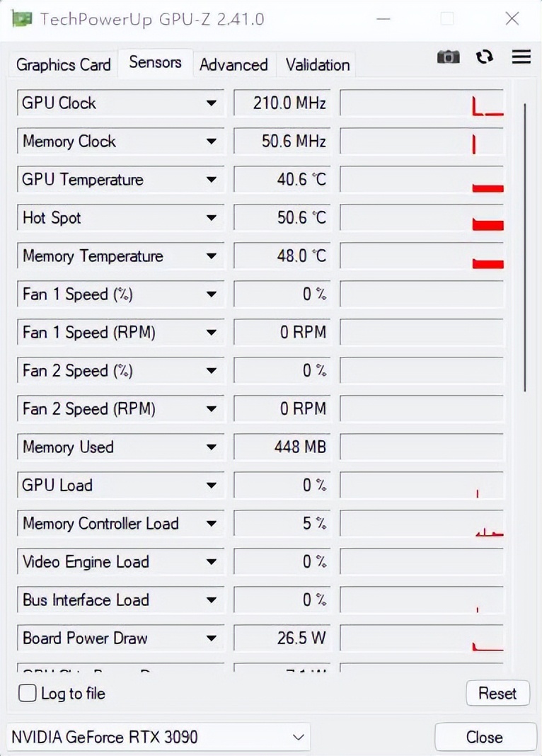Click the GPU Temperature graph
542x756 pixels.
422,180
